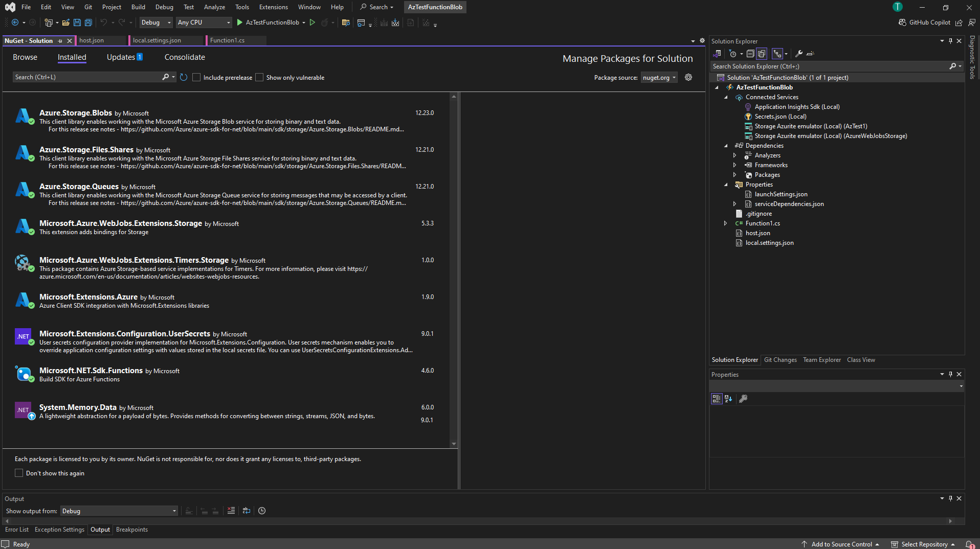Collapse All in Solution Explorer toolbar
Image resolution: width=980 pixels, height=549 pixels.
point(750,54)
